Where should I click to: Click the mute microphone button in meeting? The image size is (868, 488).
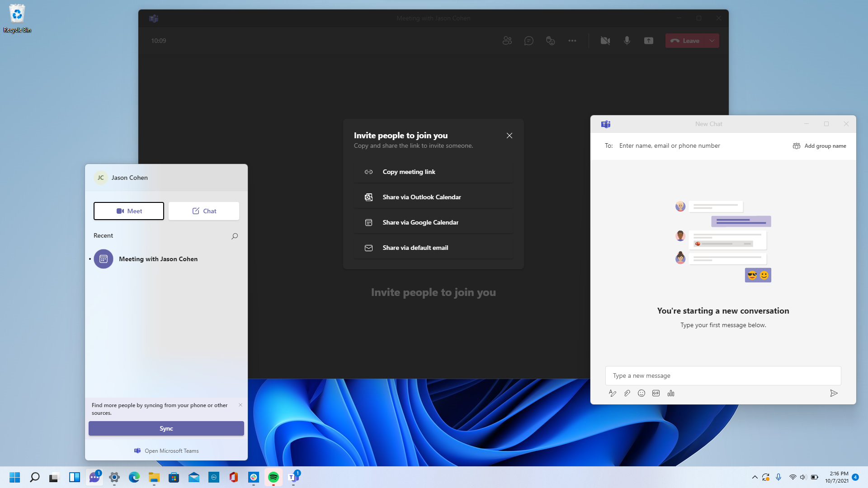[627, 41]
